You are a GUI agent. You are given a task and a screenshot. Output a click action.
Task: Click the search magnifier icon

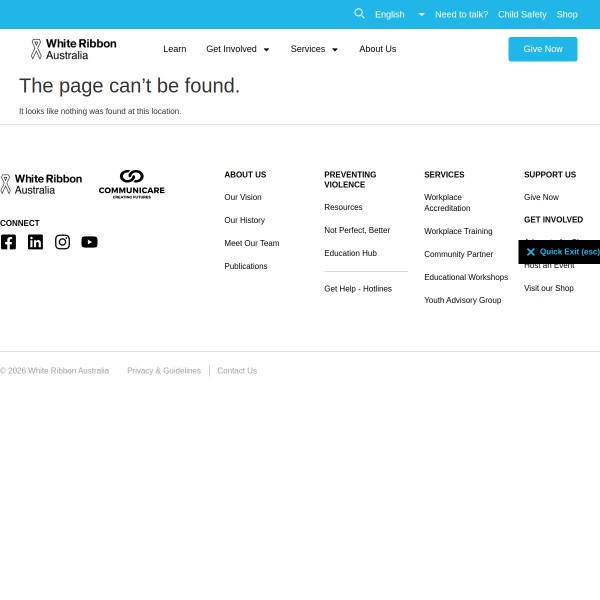359,14
